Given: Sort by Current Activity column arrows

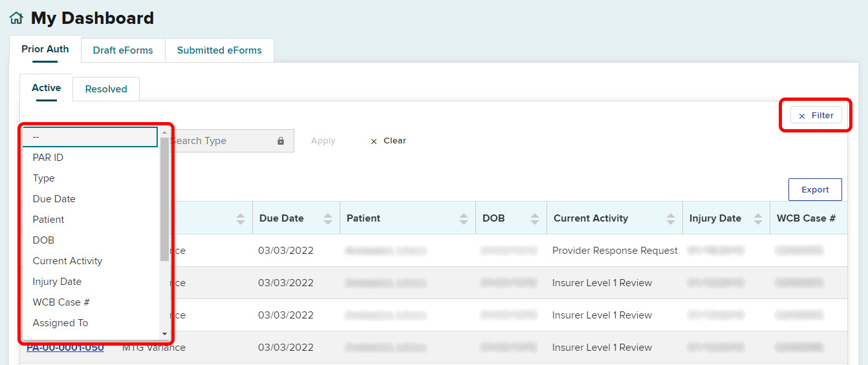Looking at the screenshot, I should coord(671,219).
